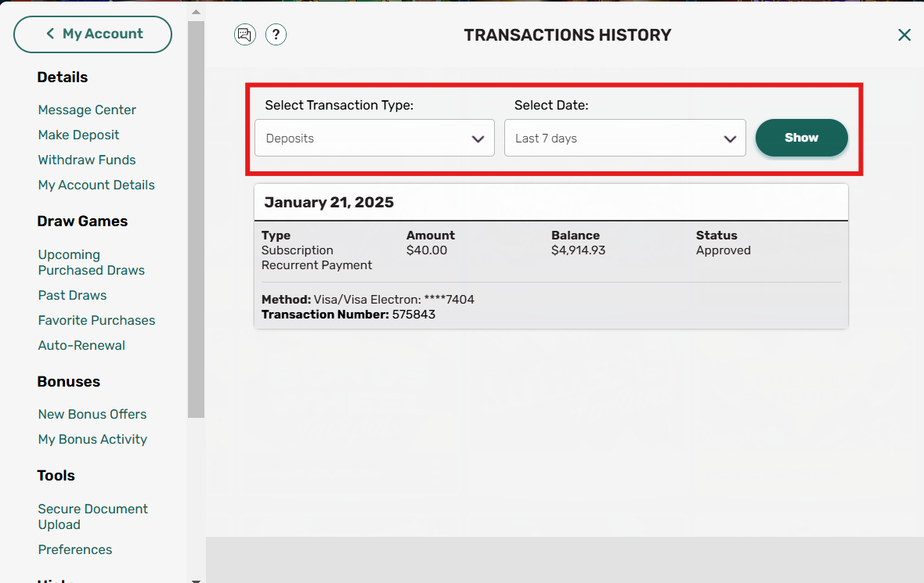The image size is (924, 583).
Task: Check Past Draws history
Action: (72, 295)
